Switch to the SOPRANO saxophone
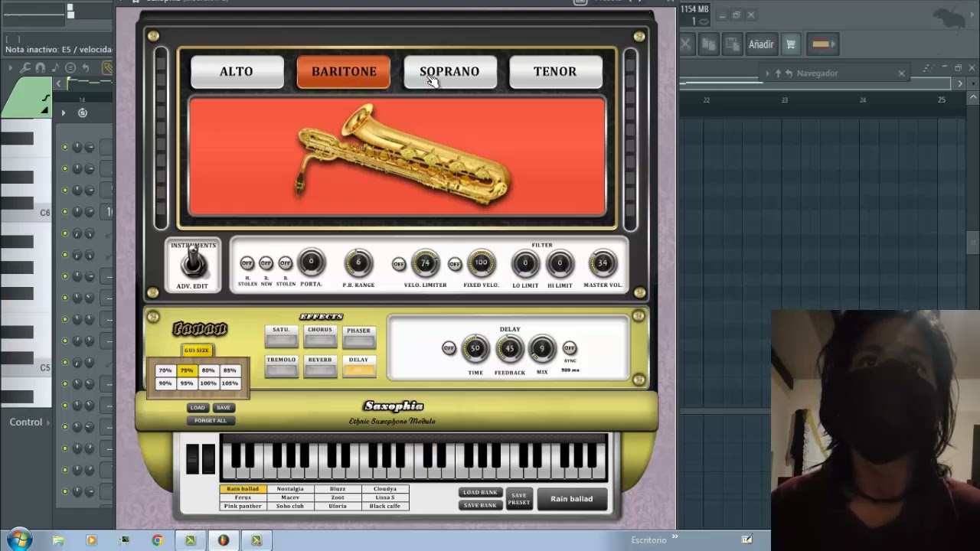 click(x=449, y=72)
